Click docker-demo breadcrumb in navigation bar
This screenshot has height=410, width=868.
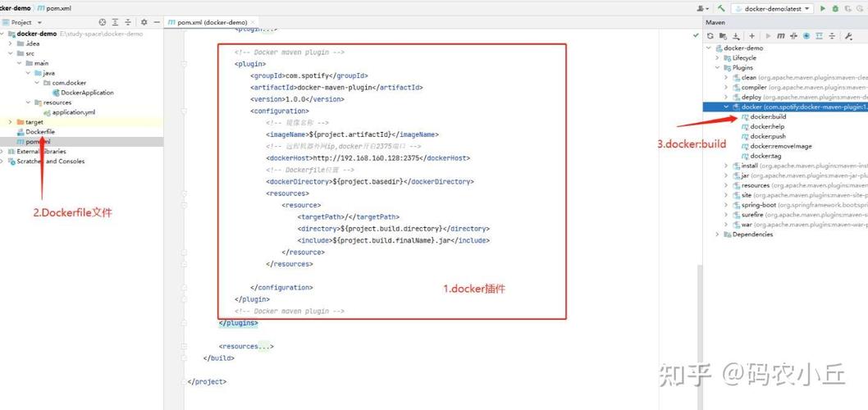tap(16, 8)
